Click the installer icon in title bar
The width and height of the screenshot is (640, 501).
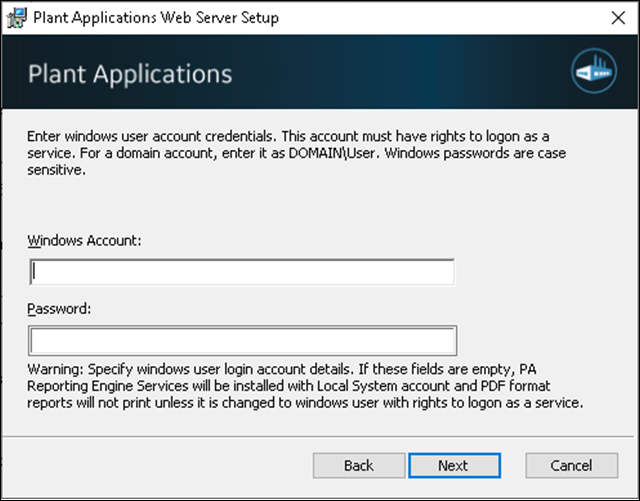click(17, 18)
